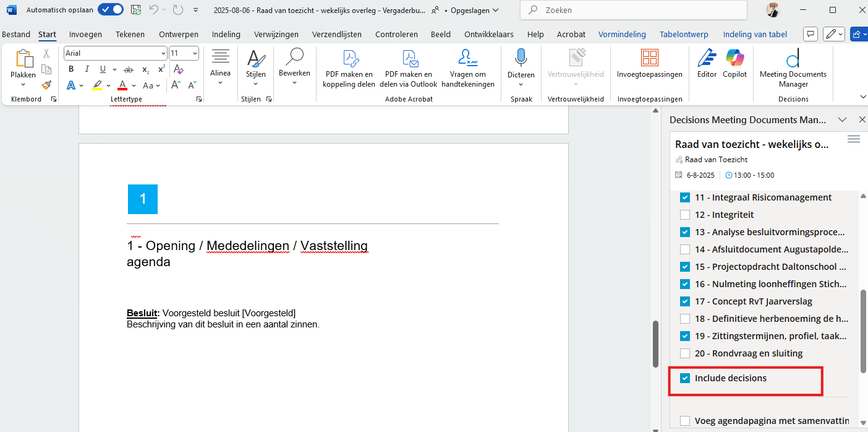Image resolution: width=868 pixels, height=432 pixels.
Task: Uncheck 17 - Concept RvT Jaarverslag
Action: (x=685, y=301)
